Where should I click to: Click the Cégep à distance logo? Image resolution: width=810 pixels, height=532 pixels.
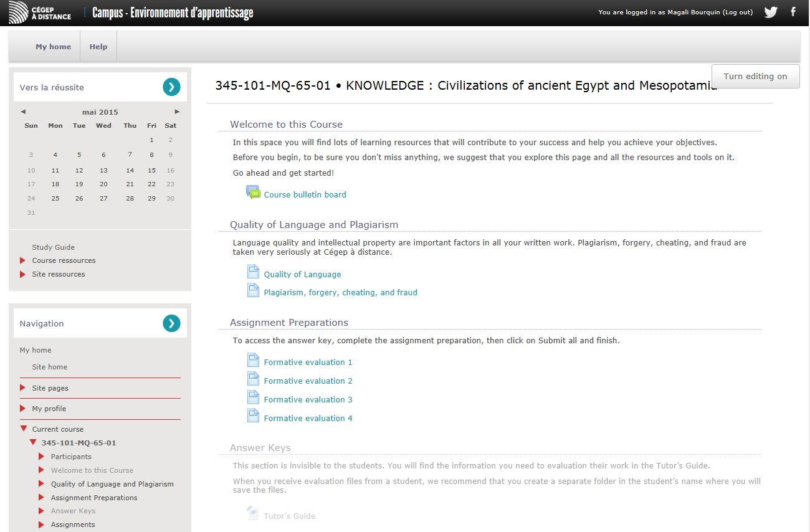[40, 12]
